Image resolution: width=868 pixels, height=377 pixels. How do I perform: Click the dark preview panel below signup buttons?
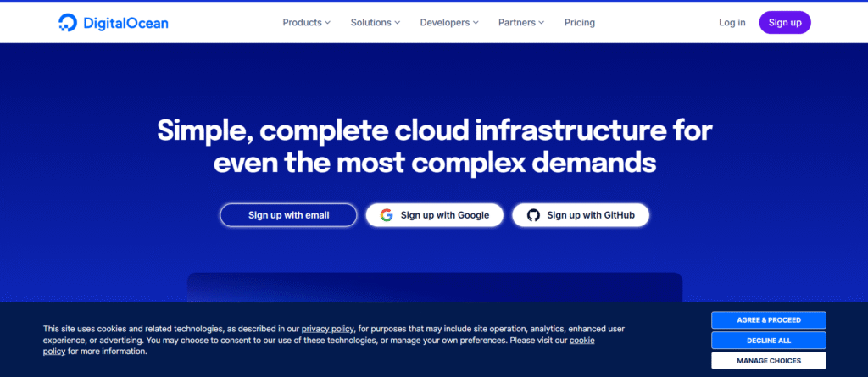click(434, 286)
